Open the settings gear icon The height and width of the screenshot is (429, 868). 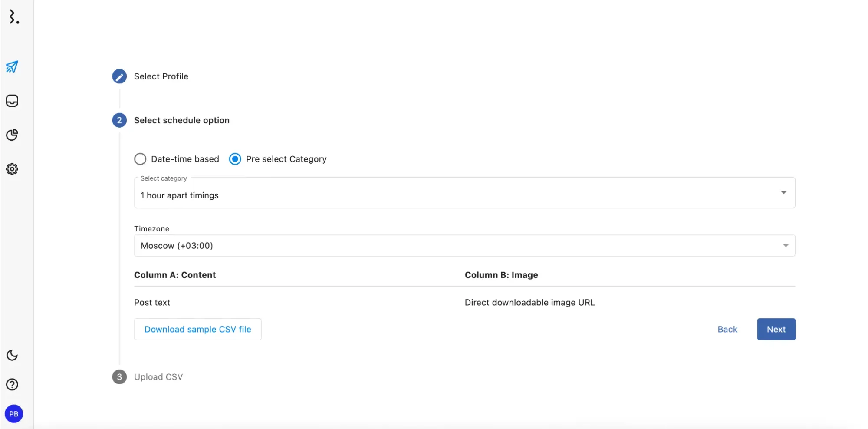pos(12,169)
